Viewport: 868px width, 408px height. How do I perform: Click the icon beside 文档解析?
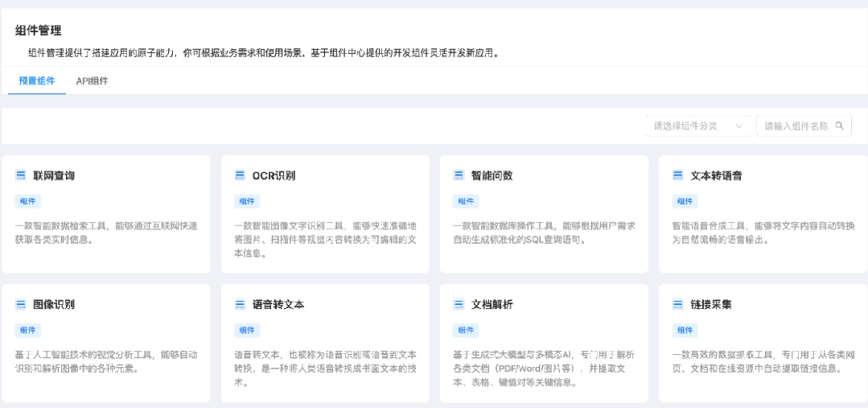(x=459, y=304)
